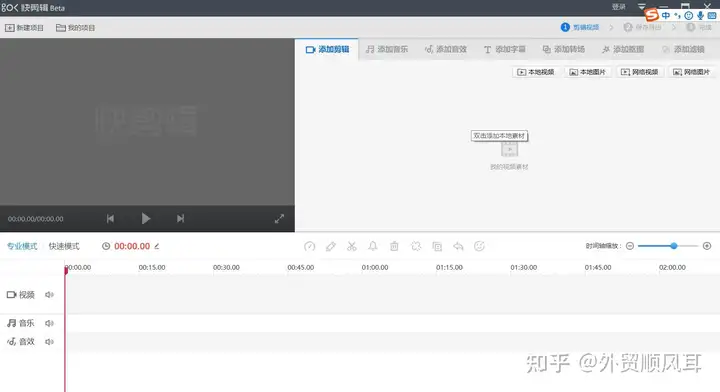Click the red playhead marker on timeline

tap(66, 271)
